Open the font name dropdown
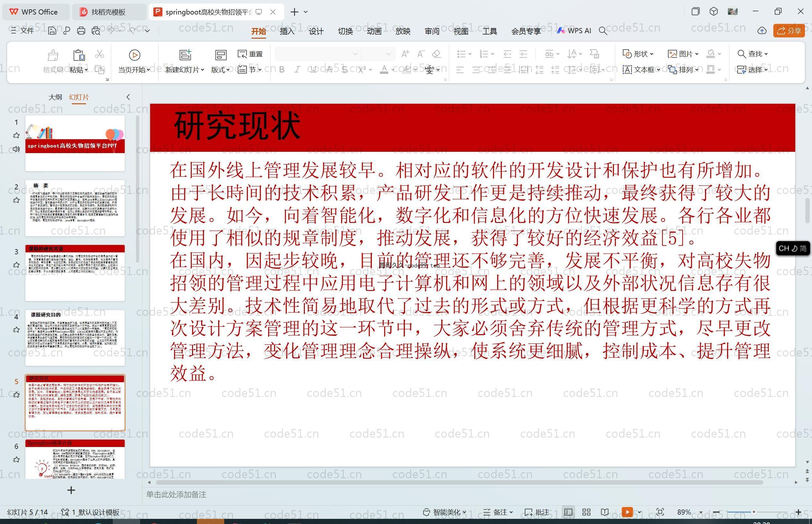The height and width of the screenshot is (524, 812). point(355,54)
